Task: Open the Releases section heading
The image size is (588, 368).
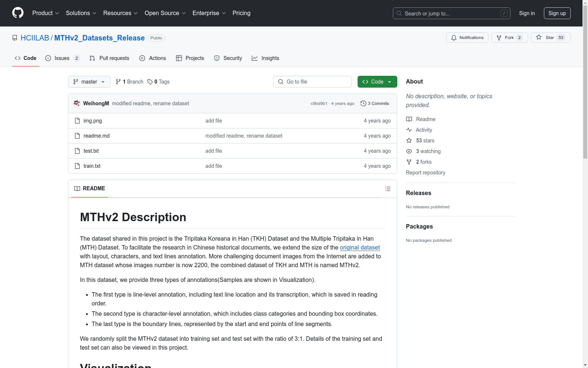Action: [x=419, y=193]
